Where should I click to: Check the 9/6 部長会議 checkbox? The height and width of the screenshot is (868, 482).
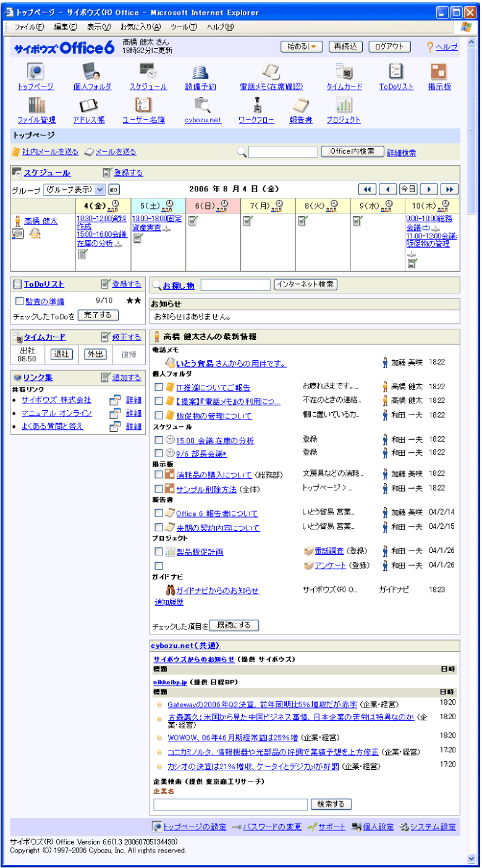159,453
